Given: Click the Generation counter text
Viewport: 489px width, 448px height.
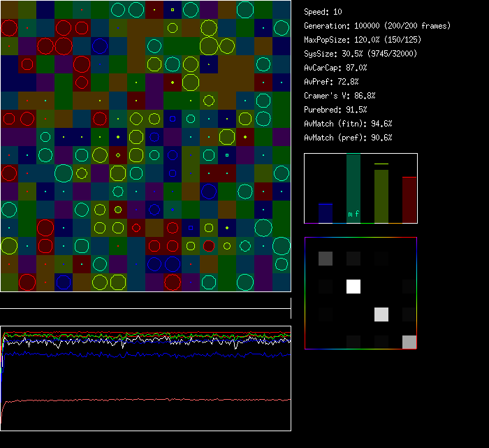Looking at the screenshot, I should pyautogui.click(x=377, y=26).
